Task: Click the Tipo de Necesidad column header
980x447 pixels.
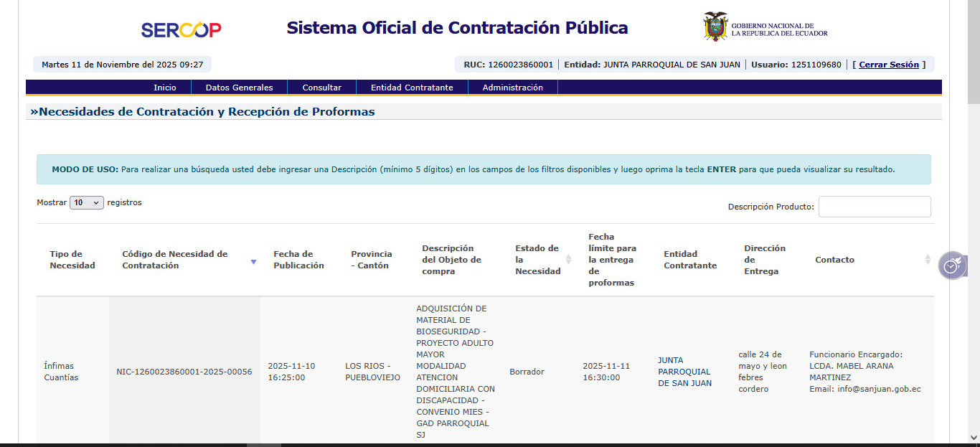Action: [x=72, y=260]
